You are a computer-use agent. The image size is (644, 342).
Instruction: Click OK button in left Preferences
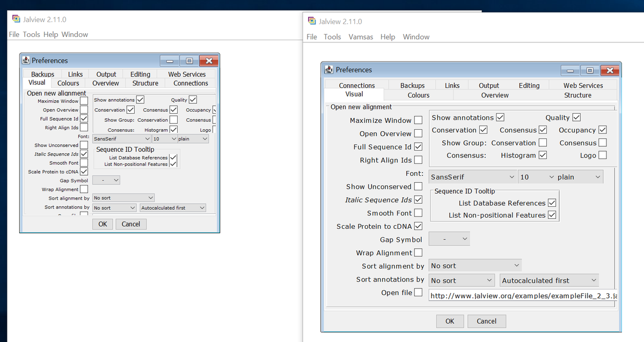103,224
